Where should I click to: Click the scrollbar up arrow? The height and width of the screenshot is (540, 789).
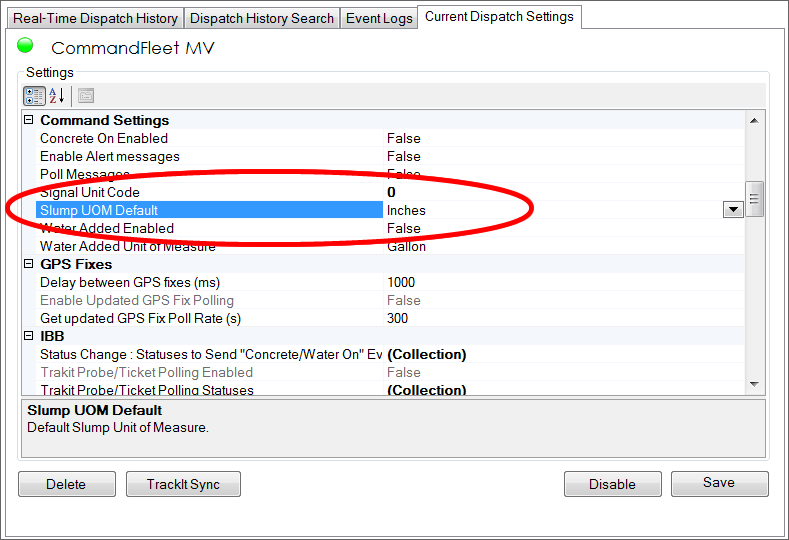(x=754, y=120)
